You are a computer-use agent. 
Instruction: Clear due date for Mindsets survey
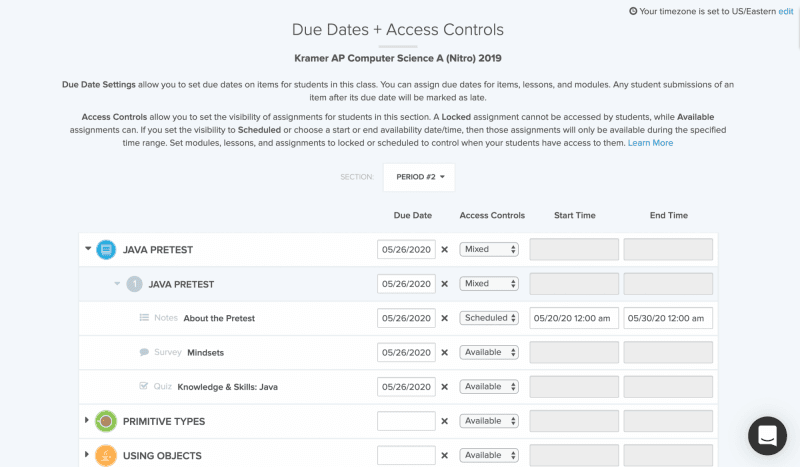(x=445, y=353)
